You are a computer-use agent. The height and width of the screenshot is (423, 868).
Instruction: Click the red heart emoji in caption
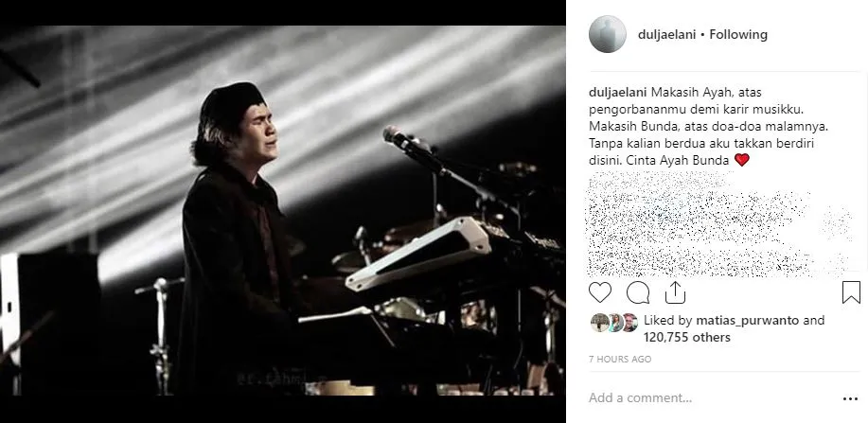coord(742,160)
